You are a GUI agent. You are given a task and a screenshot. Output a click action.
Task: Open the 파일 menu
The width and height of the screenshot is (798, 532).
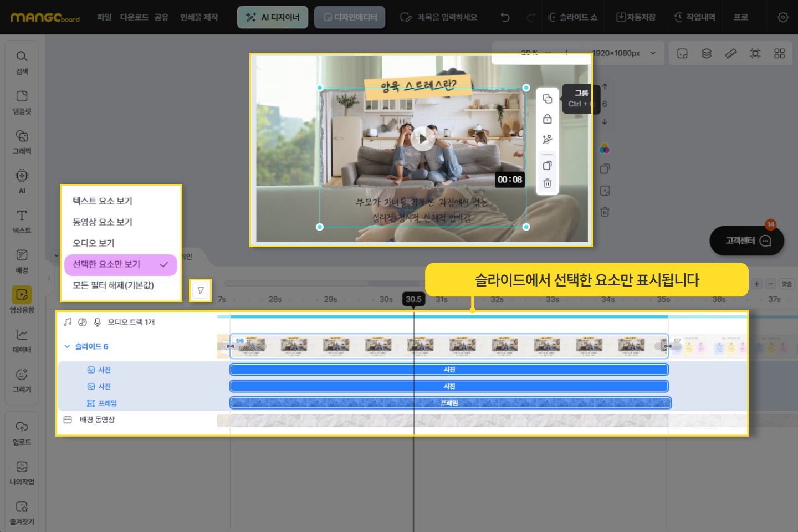(x=104, y=17)
